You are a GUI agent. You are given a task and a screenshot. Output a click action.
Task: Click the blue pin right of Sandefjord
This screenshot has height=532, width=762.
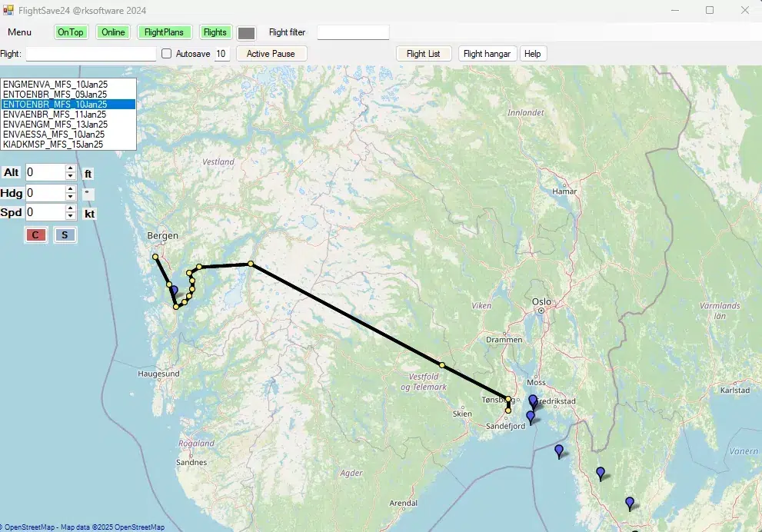pyautogui.click(x=530, y=417)
